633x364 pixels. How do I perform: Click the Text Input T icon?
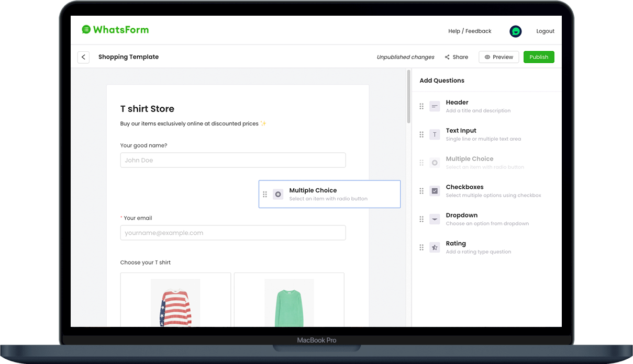[435, 134]
